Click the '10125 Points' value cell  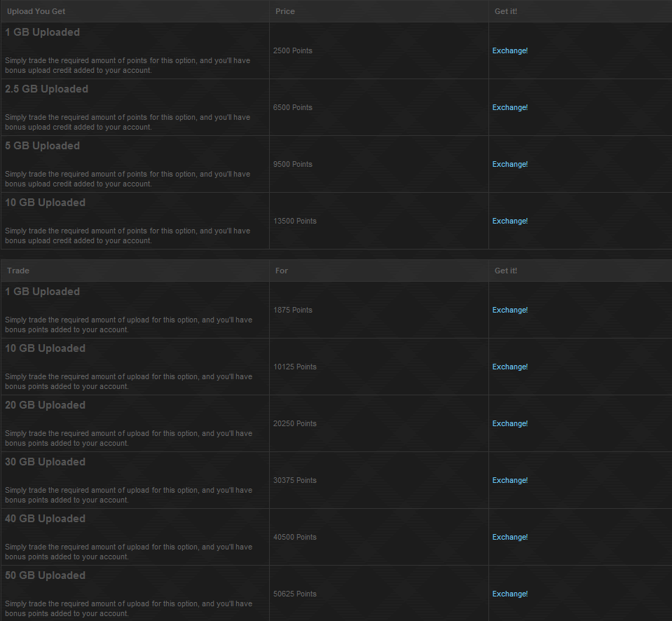coord(379,367)
